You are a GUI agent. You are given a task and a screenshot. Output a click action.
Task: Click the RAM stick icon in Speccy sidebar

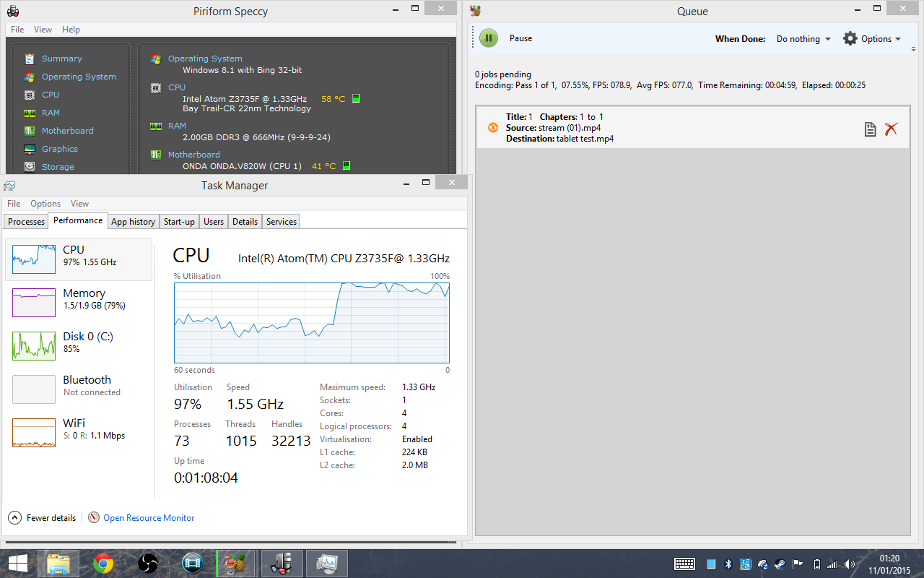pyautogui.click(x=30, y=113)
